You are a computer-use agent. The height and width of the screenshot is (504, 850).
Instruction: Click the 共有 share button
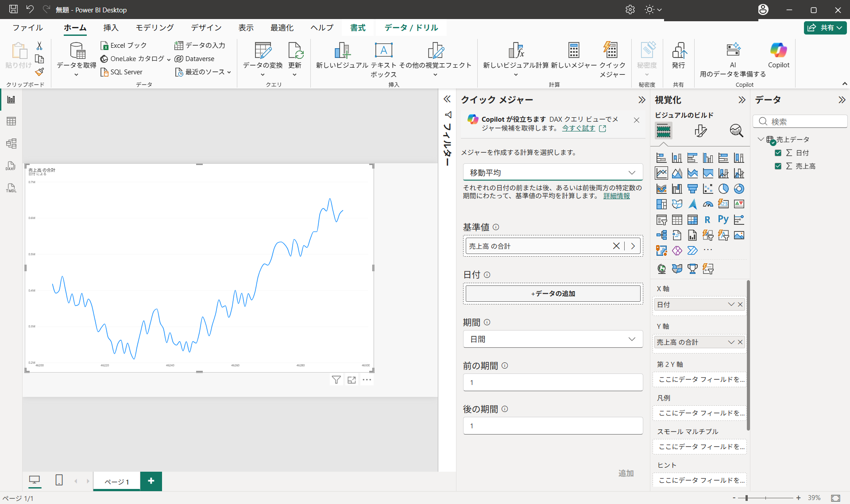[825, 27]
